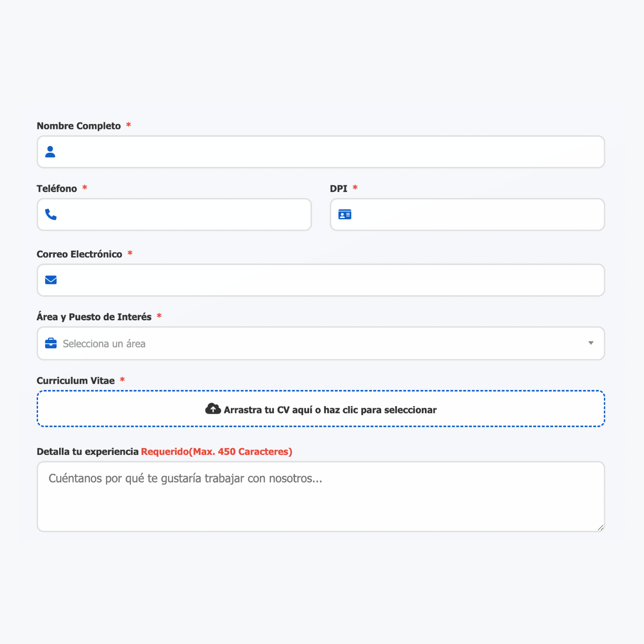Viewport: 644px width, 644px height.
Task: Click the "Área y Puesto de Interés" label
Action: coord(94,317)
